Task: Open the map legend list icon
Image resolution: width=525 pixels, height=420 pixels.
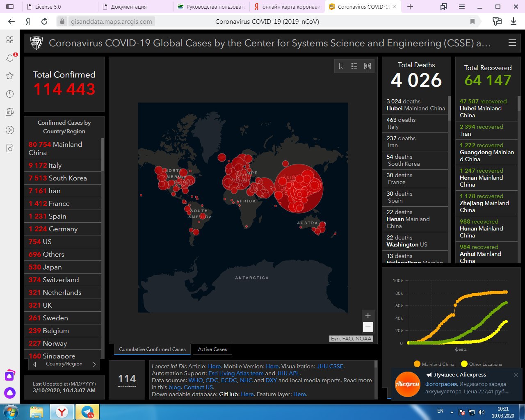Action: [354, 66]
